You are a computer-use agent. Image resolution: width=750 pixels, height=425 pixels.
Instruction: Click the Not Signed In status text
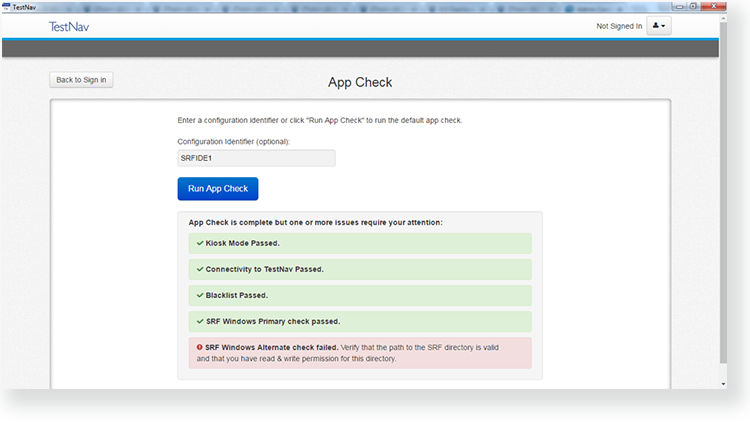click(x=618, y=27)
